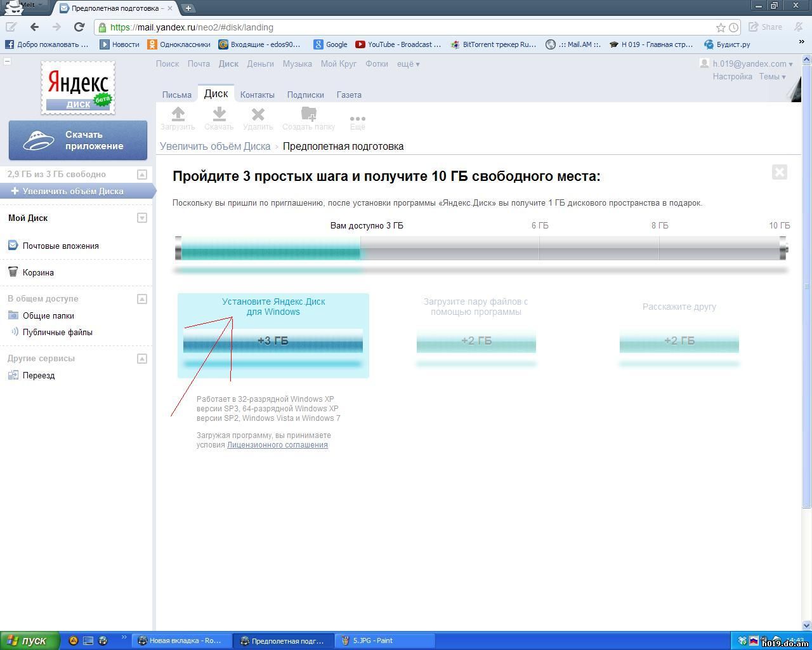Click the Яндекс Диск logo stamp

[78, 88]
